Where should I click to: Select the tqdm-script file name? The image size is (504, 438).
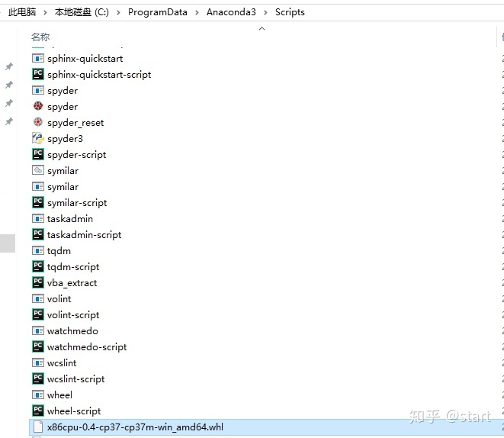click(73, 267)
